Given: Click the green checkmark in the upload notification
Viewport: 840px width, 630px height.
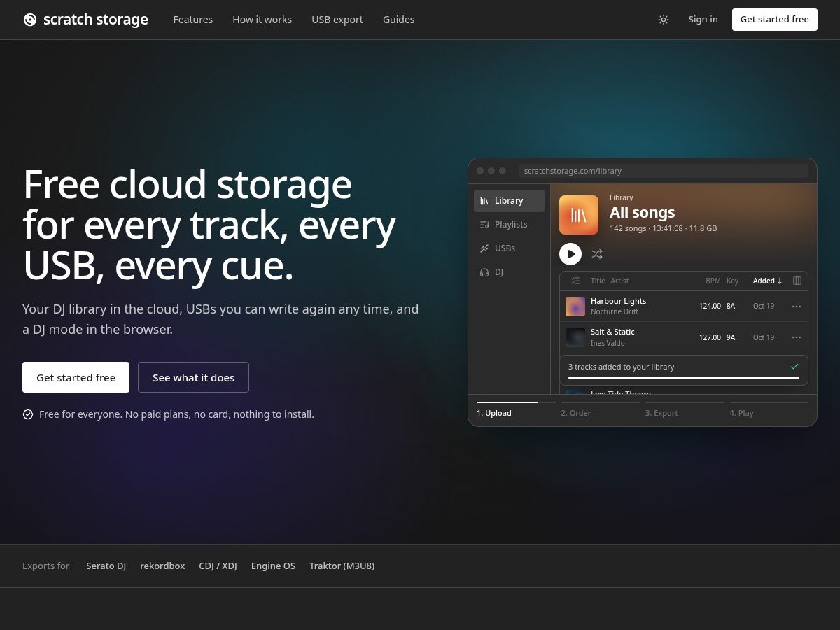Looking at the screenshot, I should point(794,367).
